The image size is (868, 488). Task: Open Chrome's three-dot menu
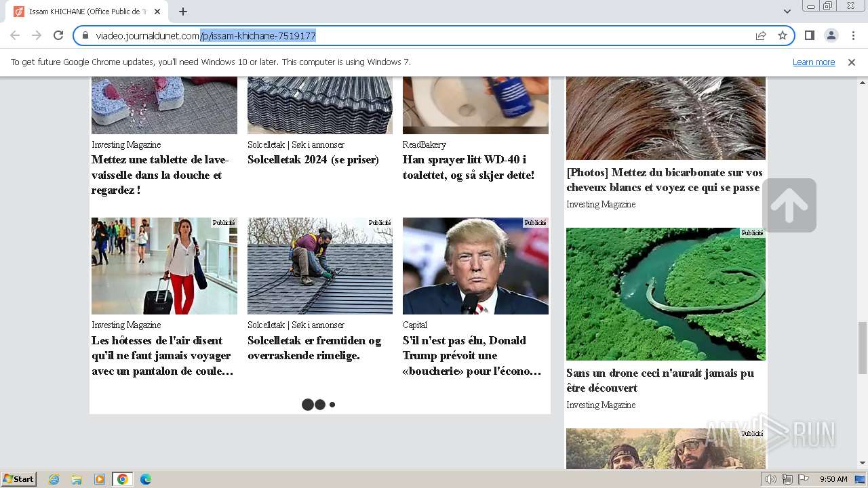[852, 35]
